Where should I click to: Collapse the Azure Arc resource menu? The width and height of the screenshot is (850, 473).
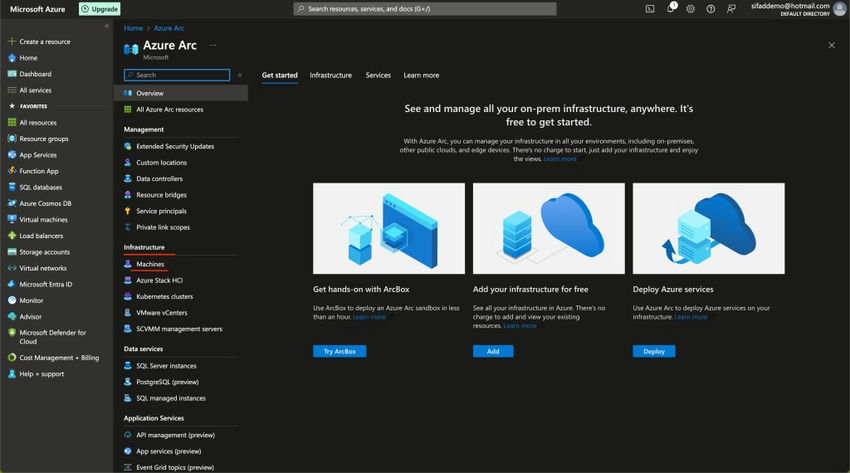click(240, 75)
